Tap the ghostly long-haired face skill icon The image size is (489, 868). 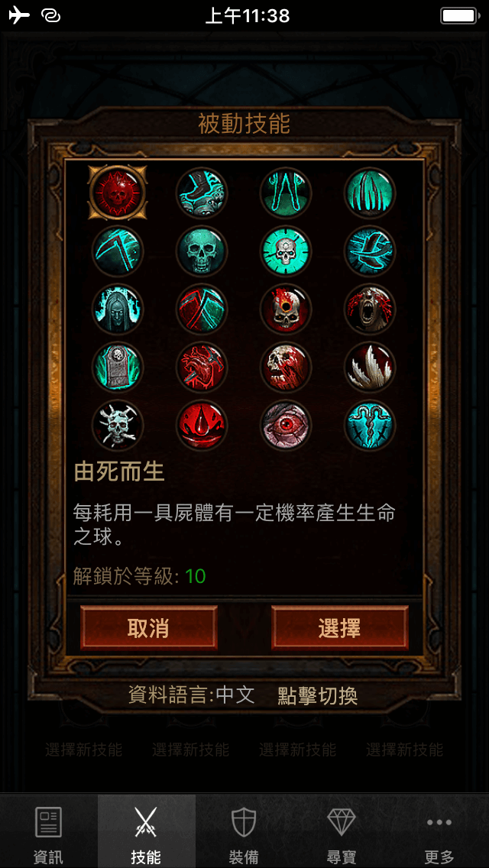(x=118, y=309)
